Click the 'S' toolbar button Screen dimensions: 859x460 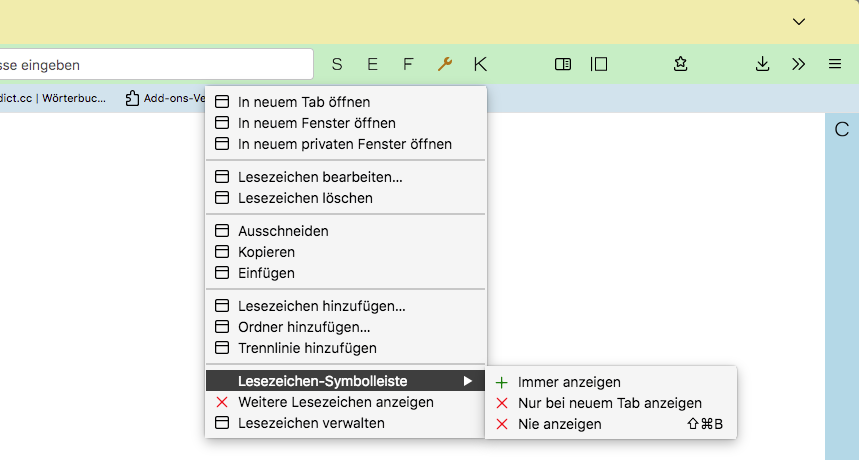pyautogui.click(x=337, y=64)
